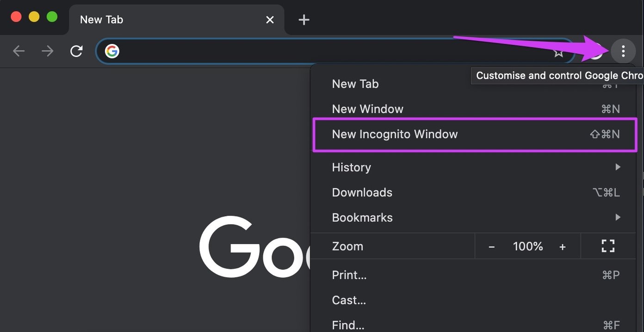Reload the page with the refresh icon

tap(76, 51)
